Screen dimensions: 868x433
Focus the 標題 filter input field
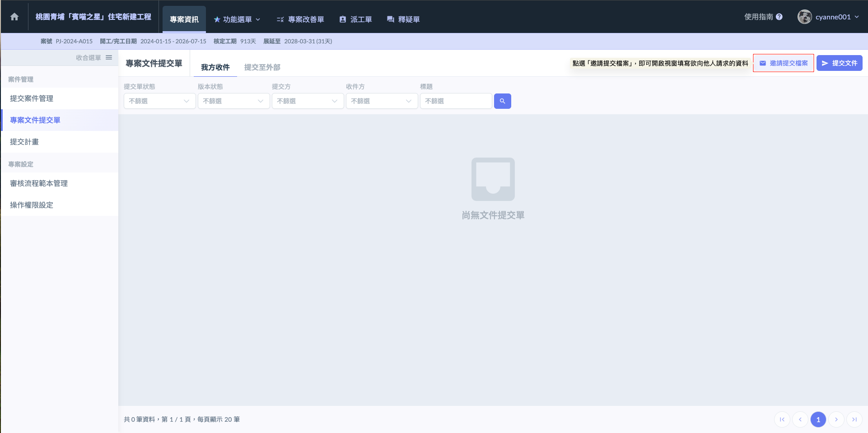tap(456, 101)
